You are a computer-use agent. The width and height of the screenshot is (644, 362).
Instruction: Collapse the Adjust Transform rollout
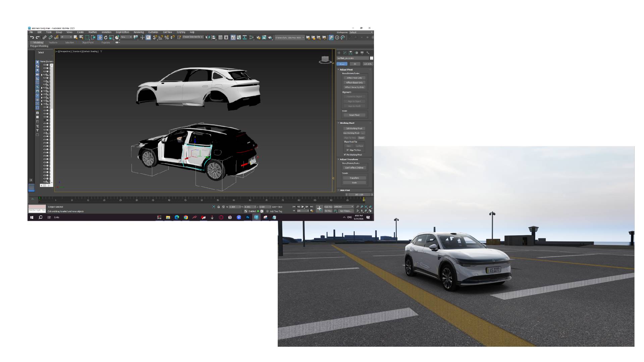349,160
